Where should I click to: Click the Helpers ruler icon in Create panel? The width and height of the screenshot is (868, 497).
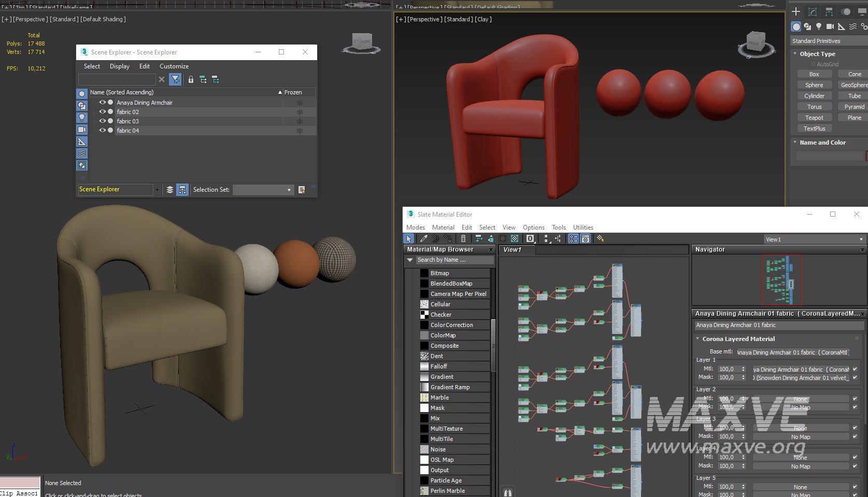coord(841,26)
